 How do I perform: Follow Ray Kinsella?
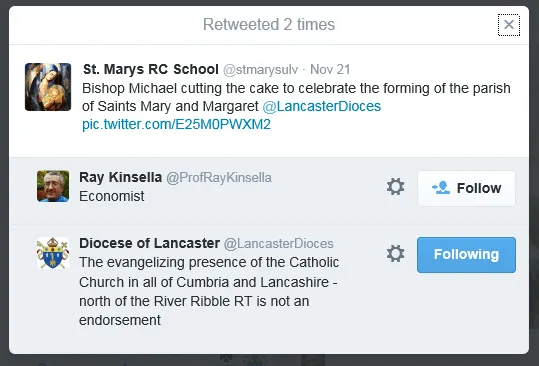pos(466,188)
